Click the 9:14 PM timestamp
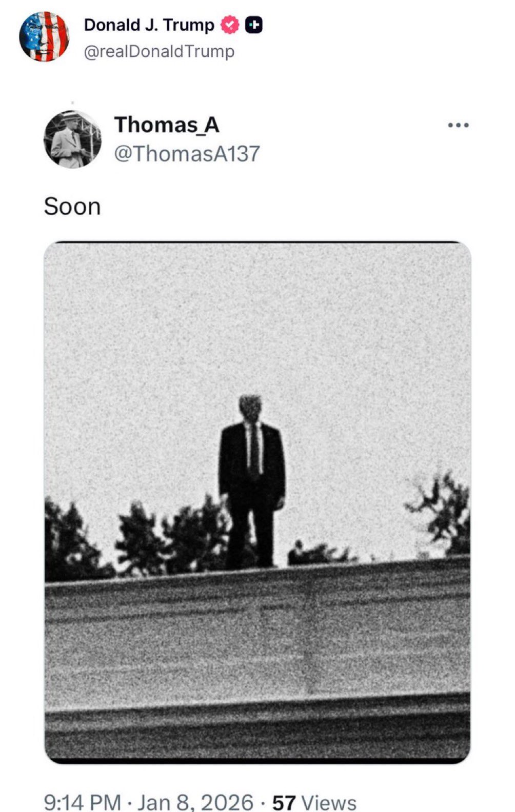The height and width of the screenshot is (812, 515). click(82, 802)
